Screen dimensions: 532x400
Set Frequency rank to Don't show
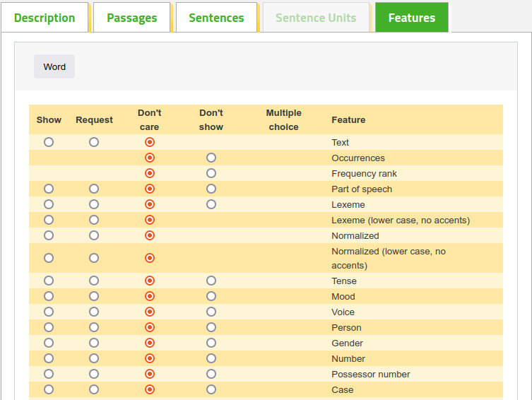(x=211, y=173)
